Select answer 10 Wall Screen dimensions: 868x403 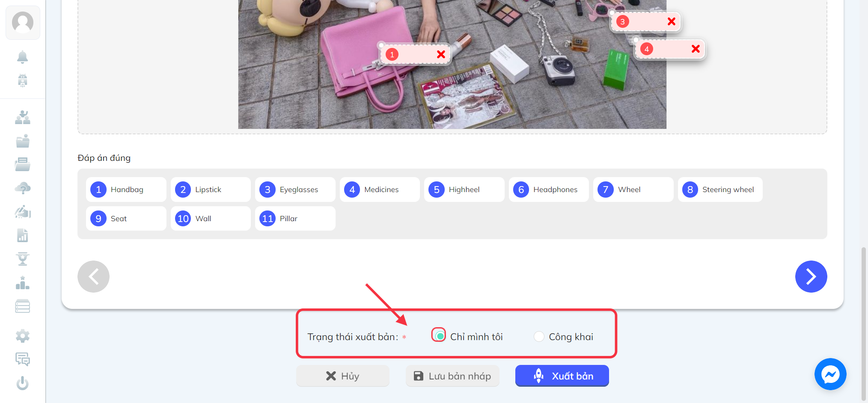[211, 219]
